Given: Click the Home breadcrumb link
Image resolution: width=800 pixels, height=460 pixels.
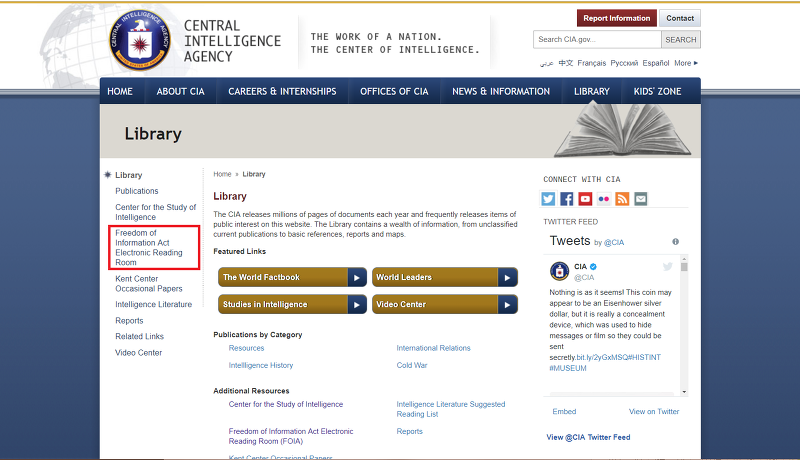Looking at the screenshot, I should (x=222, y=174).
